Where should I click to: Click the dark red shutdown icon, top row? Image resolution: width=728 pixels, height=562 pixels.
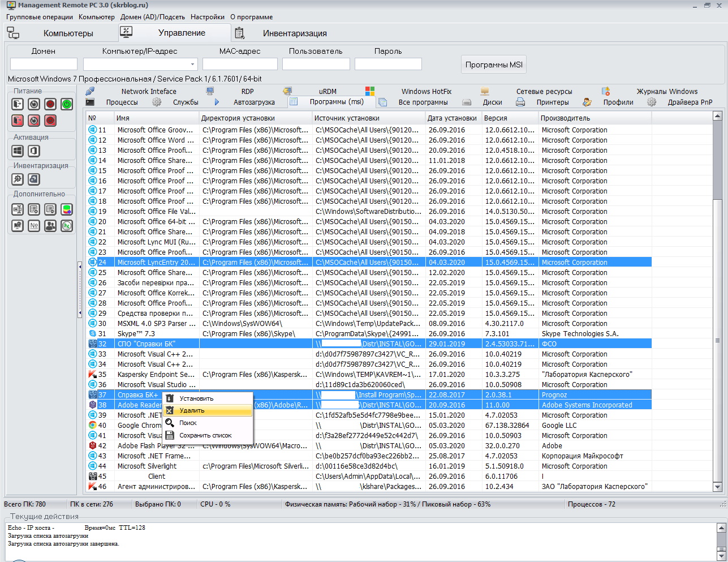tap(50, 104)
